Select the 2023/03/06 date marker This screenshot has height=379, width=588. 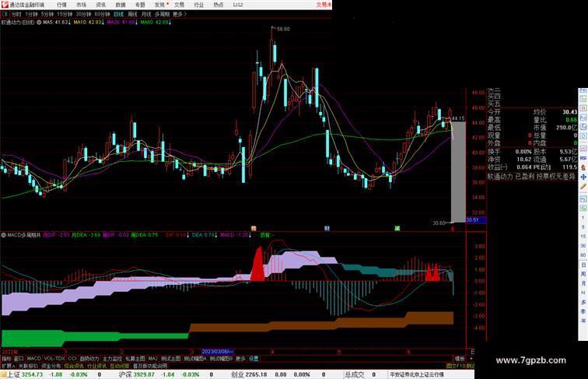(218, 352)
